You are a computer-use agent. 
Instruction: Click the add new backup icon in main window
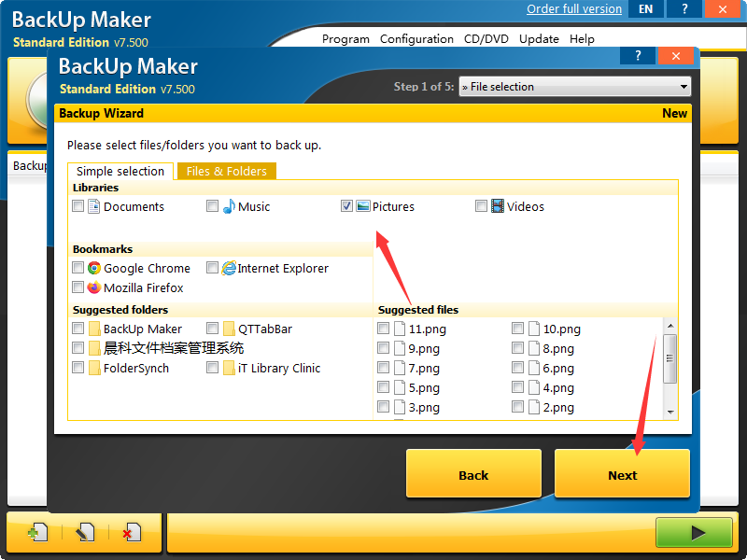point(38,532)
